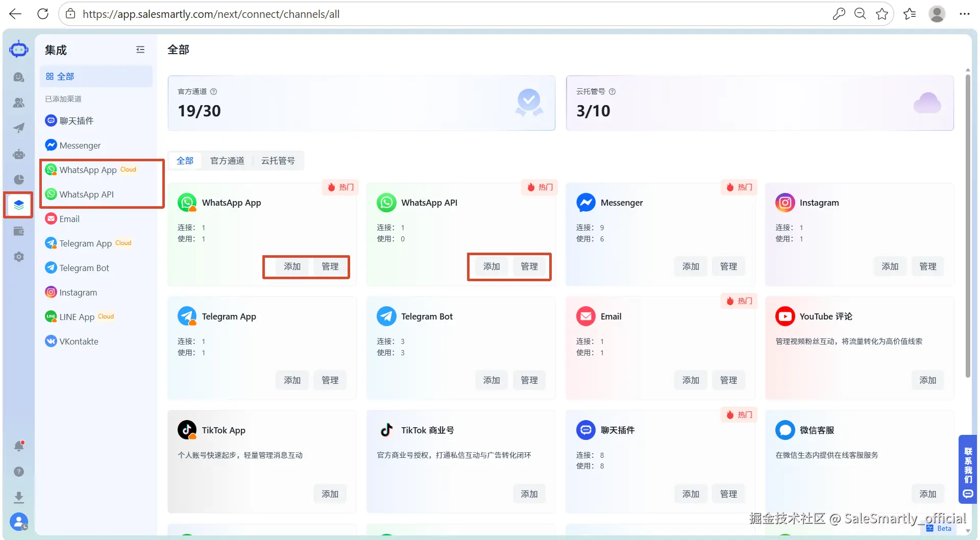This screenshot has height=540, width=980.
Task: Open the browser favorites list icon
Action: [910, 14]
